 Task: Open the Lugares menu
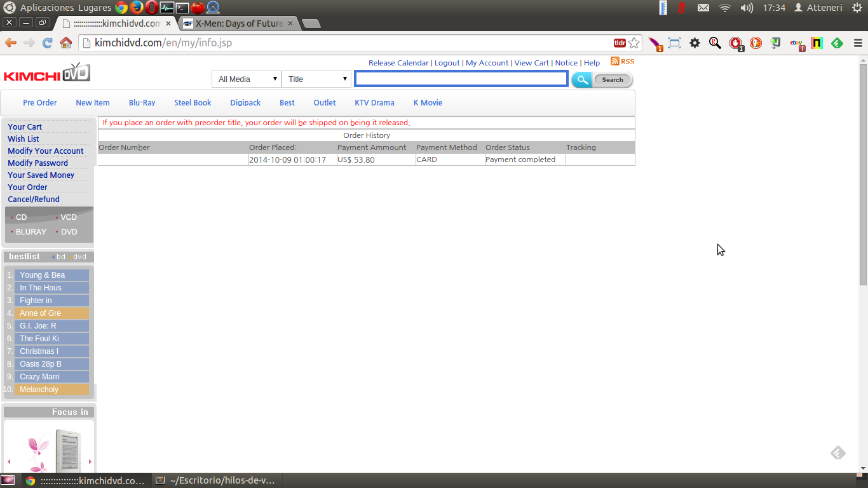tap(95, 8)
